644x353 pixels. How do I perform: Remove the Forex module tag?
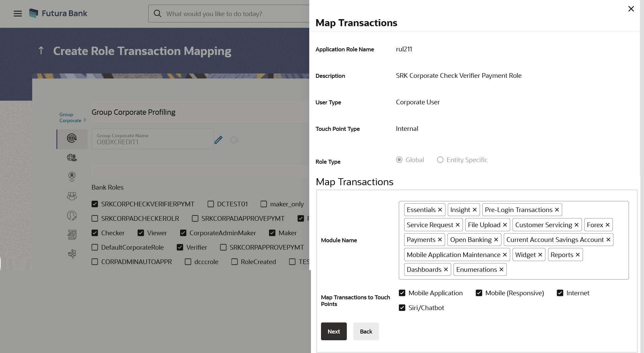(x=607, y=225)
